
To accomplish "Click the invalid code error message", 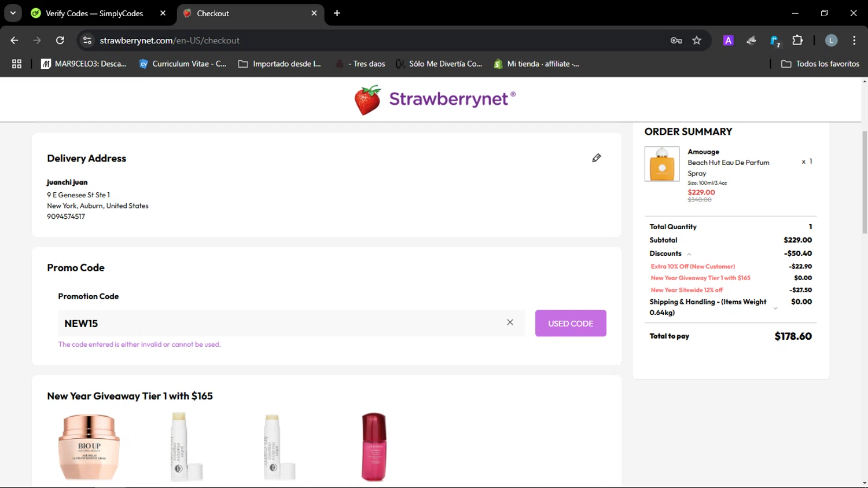I will (139, 344).
